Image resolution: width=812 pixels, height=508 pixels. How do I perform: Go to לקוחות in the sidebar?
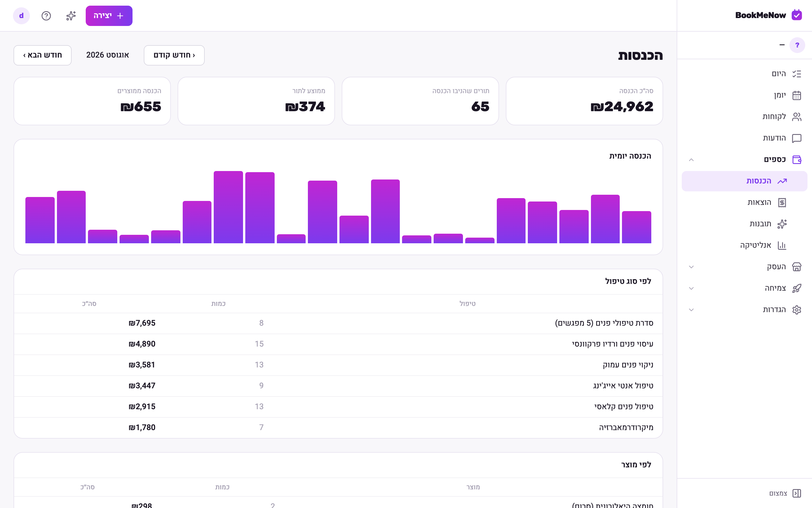(745, 117)
